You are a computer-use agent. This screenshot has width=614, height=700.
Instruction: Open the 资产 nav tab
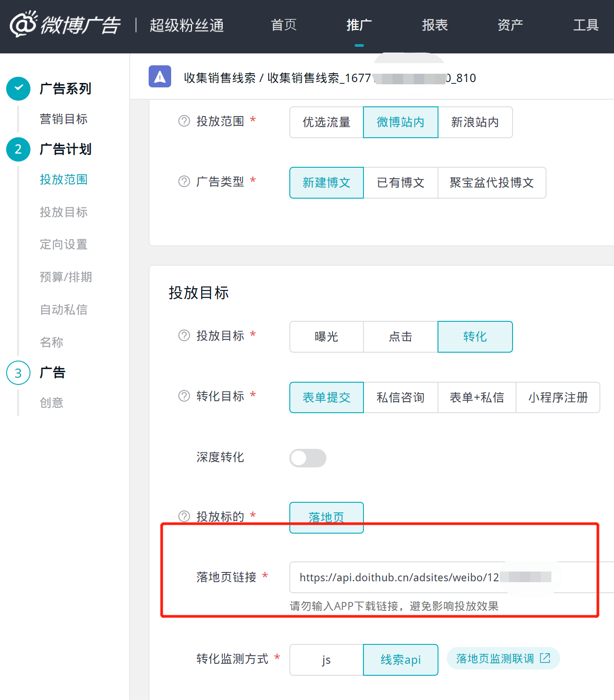(x=510, y=25)
